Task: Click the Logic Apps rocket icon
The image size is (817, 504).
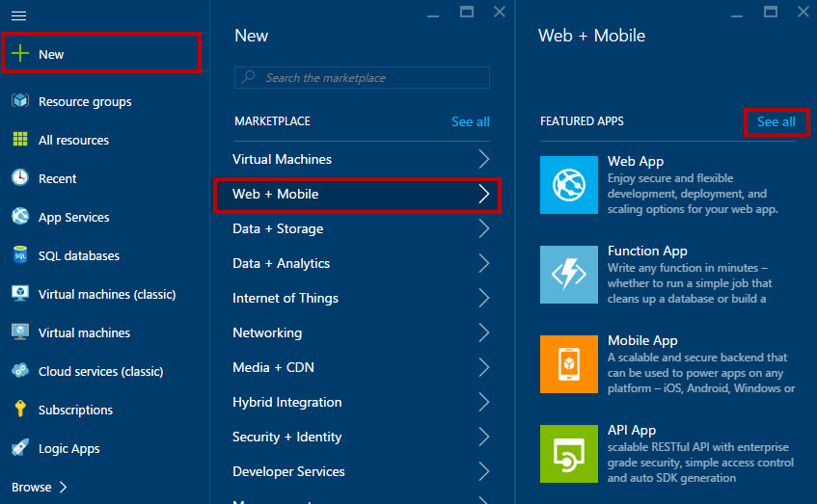Action: pos(20,447)
